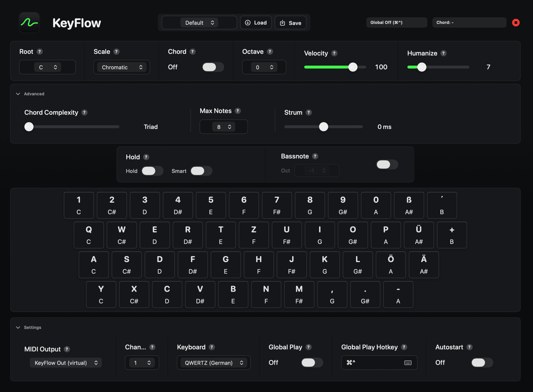Open help for Root setting
533x392 pixels.
click(x=40, y=52)
